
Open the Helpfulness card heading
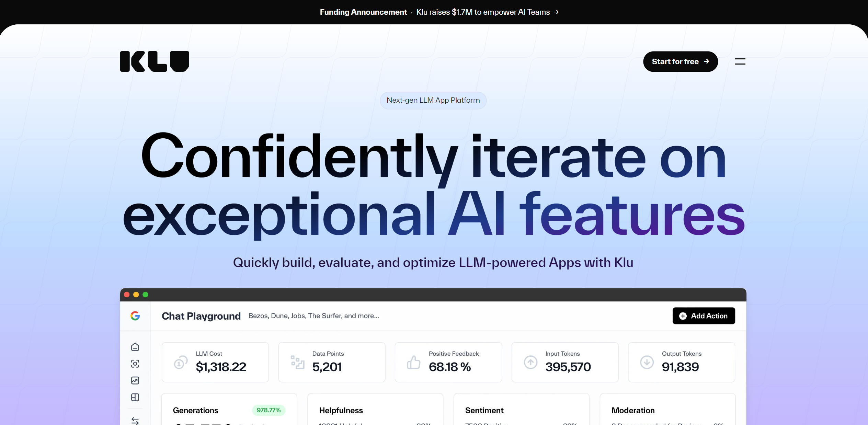pos(341,411)
